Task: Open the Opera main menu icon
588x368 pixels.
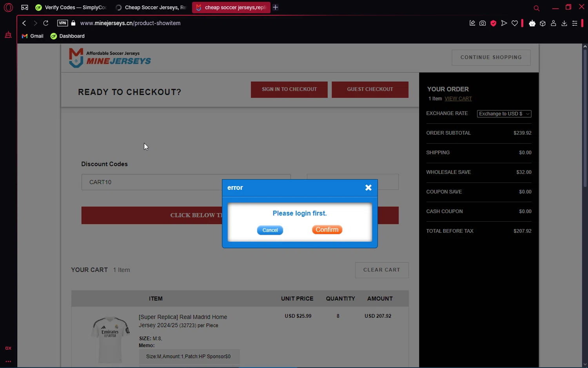Action: coord(8,7)
